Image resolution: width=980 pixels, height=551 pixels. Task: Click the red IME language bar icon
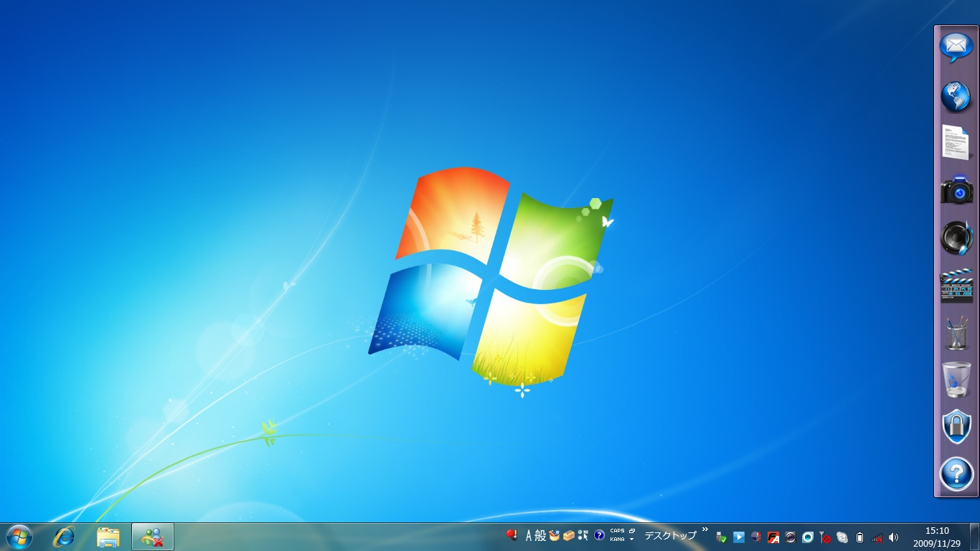[512, 535]
